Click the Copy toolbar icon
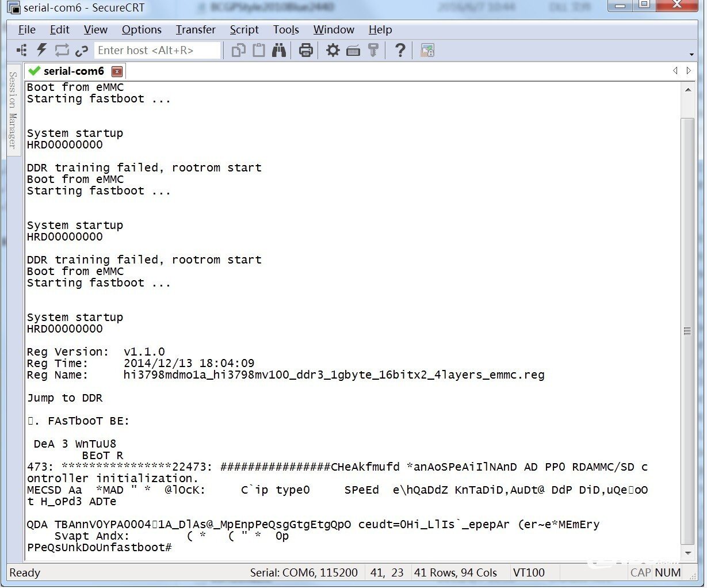Screen dimensions: 707x588 point(238,51)
